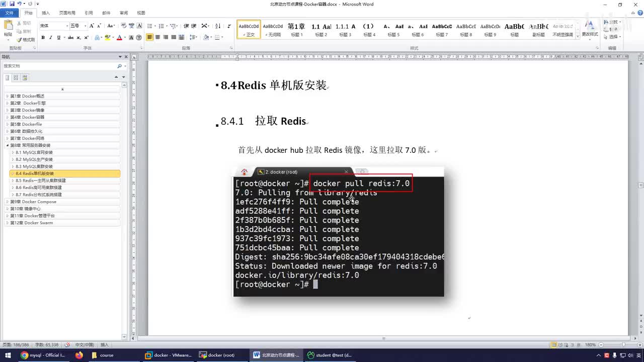Open the File (文件) tab

point(10,13)
